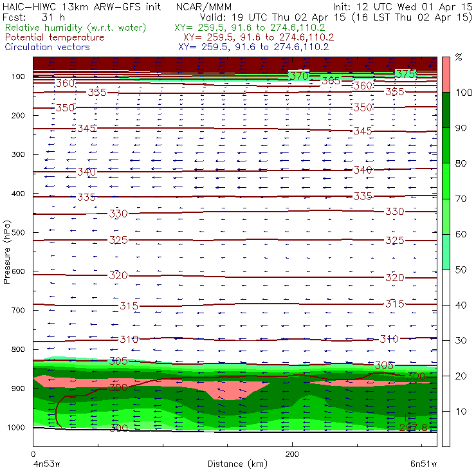
Task: Click pressure axis tick label '1000'
Action: 16,427
